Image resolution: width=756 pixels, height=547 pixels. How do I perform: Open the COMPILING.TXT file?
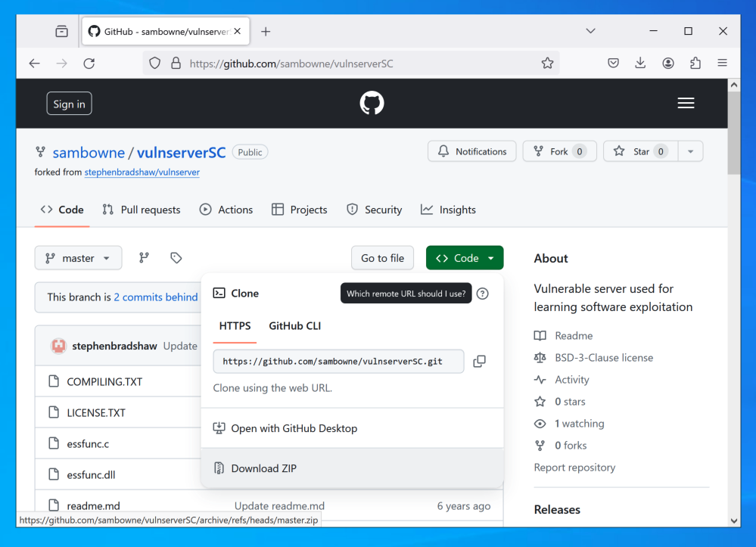104,382
